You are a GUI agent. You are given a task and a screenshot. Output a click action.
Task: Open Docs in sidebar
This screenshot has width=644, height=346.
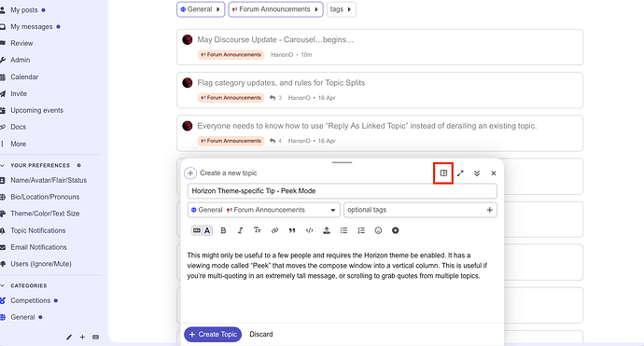coord(18,127)
